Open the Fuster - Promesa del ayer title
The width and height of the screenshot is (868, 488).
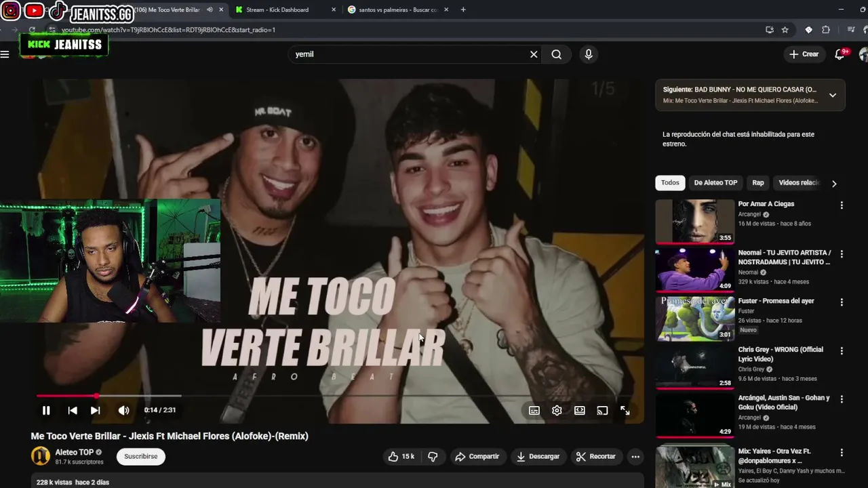pyautogui.click(x=776, y=301)
